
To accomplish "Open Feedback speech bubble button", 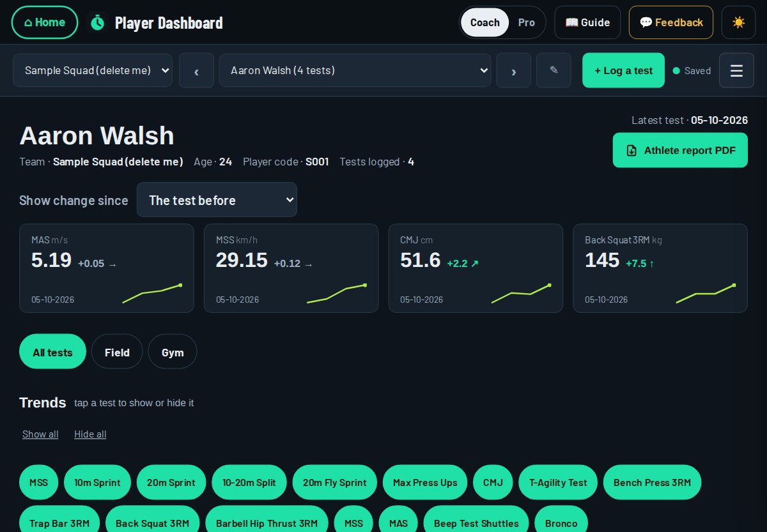I will pos(671,22).
